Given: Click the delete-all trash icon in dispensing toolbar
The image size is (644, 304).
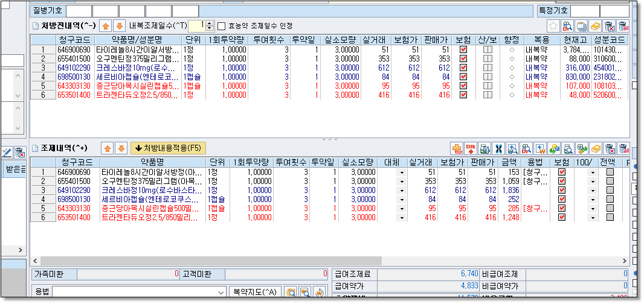Looking at the screenshot, I should (x=623, y=148).
